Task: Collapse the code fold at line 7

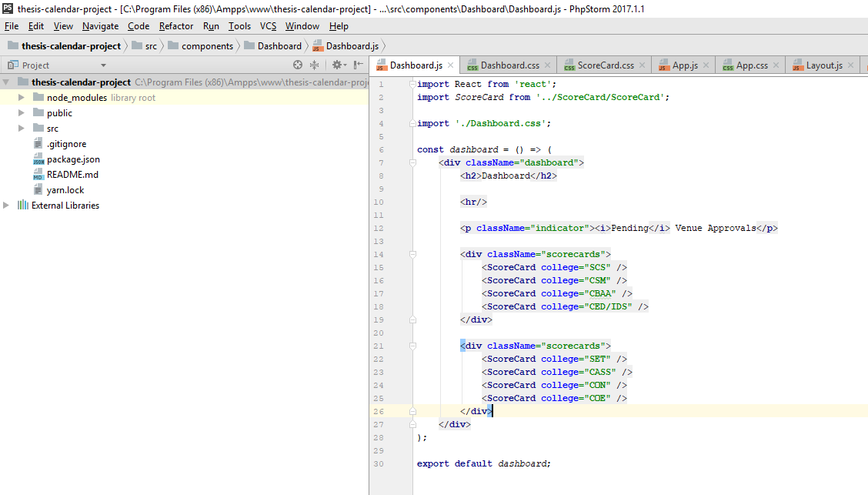Action: pyautogui.click(x=412, y=162)
